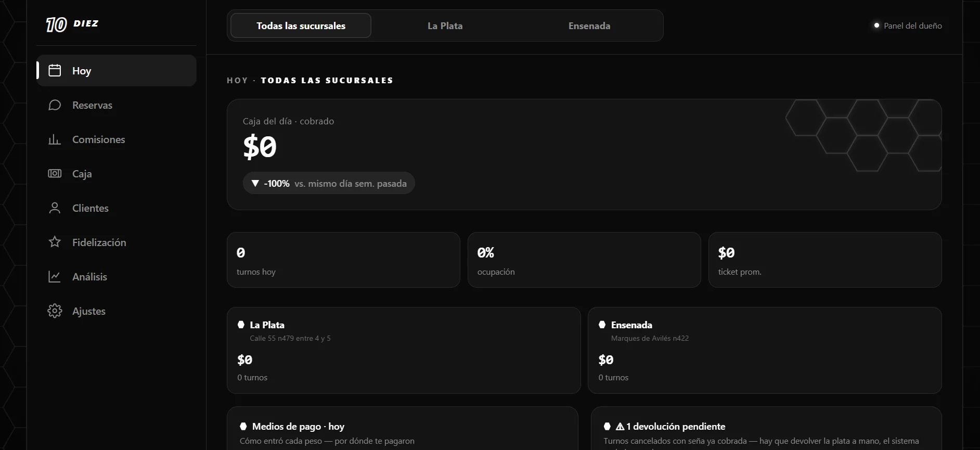
Task: Click the person icon for Clientes
Action: pyautogui.click(x=55, y=208)
